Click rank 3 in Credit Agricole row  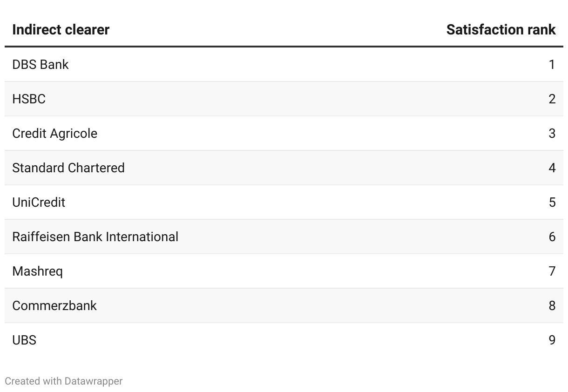pos(552,133)
